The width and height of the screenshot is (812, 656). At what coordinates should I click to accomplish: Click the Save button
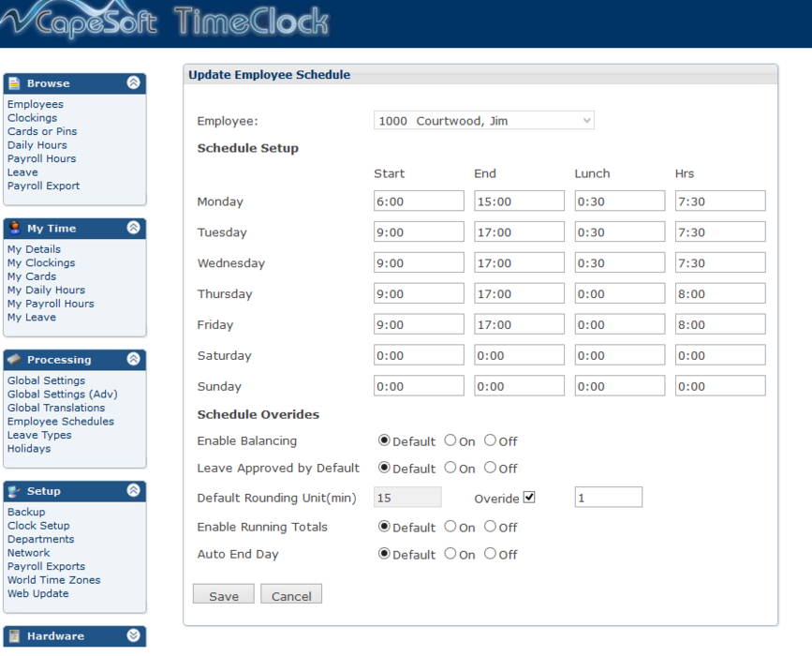point(224,594)
